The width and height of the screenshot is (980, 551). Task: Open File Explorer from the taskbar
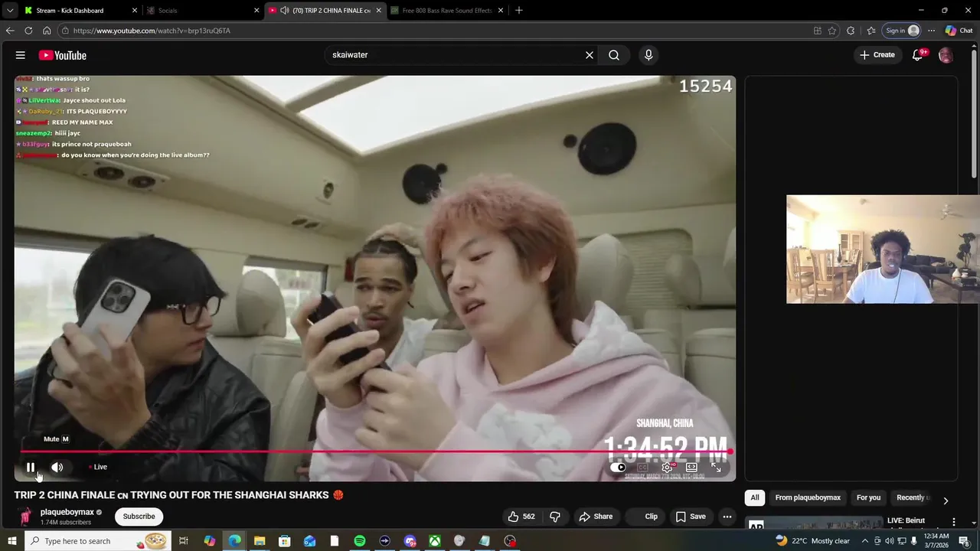[x=260, y=541]
